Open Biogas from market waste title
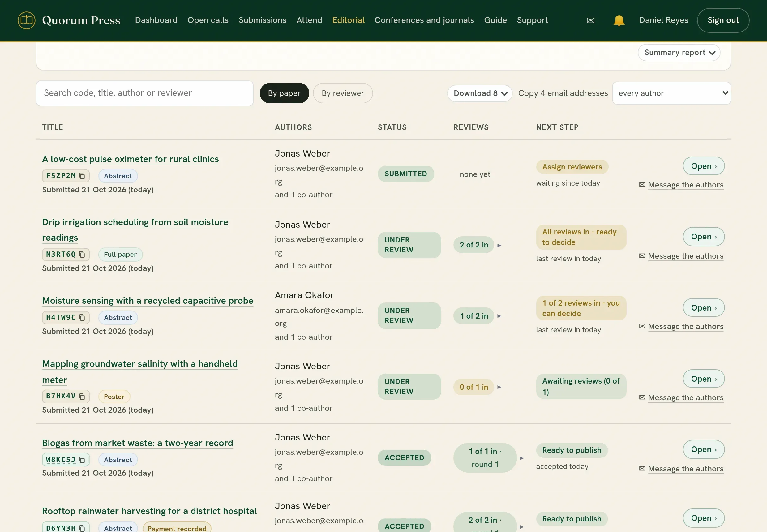Viewport: 767px width, 532px height. coord(137,443)
